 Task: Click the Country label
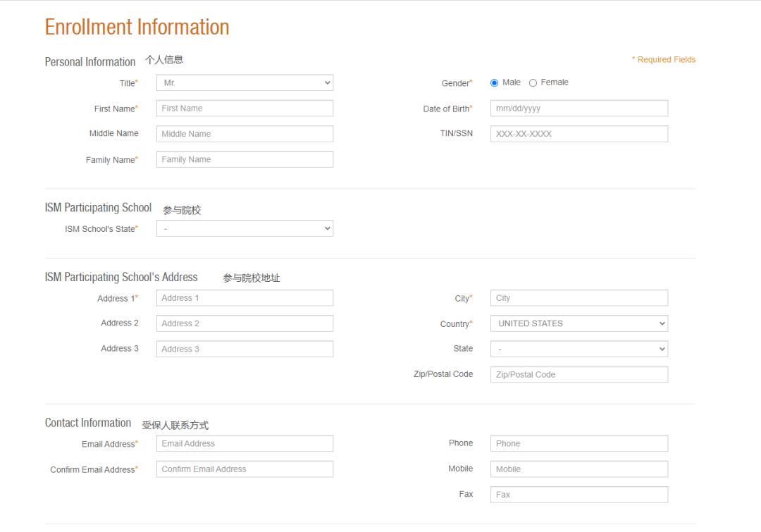456,323
